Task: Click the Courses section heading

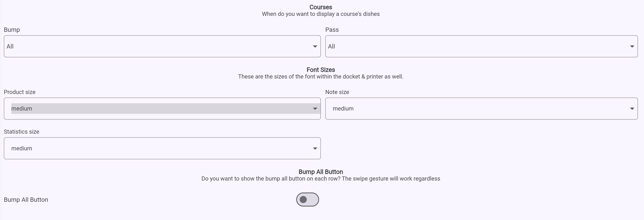Action: (x=321, y=7)
